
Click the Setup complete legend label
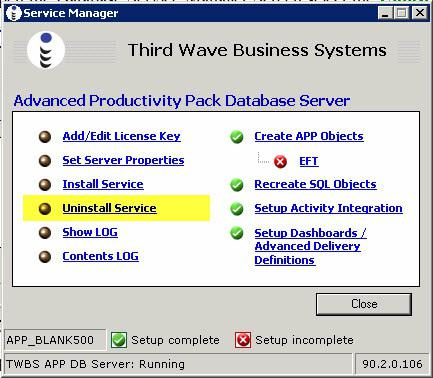(x=175, y=340)
